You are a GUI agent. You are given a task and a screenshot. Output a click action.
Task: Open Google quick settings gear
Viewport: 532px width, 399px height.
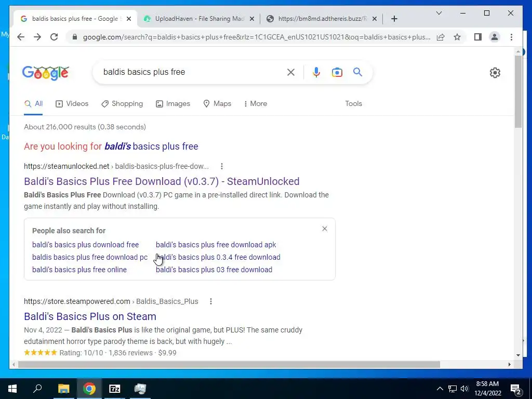495,73
